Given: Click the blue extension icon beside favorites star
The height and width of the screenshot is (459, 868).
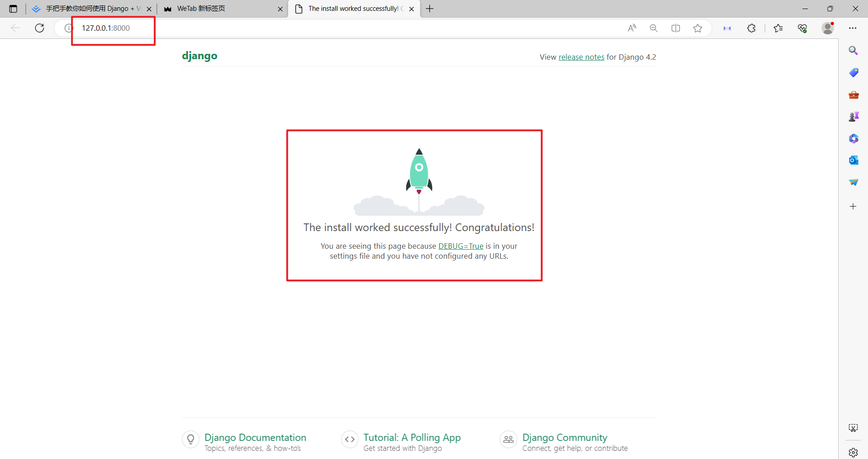Looking at the screenshot, I should [727, 28].
